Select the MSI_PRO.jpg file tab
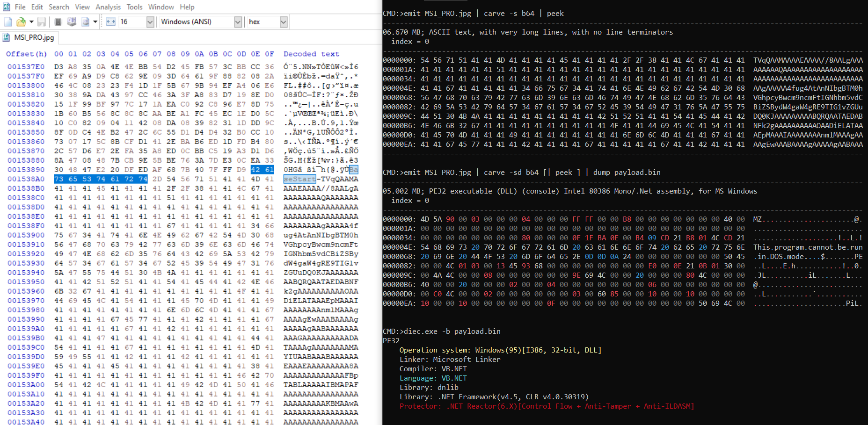The image size is (868, 425). coord(29,37)
